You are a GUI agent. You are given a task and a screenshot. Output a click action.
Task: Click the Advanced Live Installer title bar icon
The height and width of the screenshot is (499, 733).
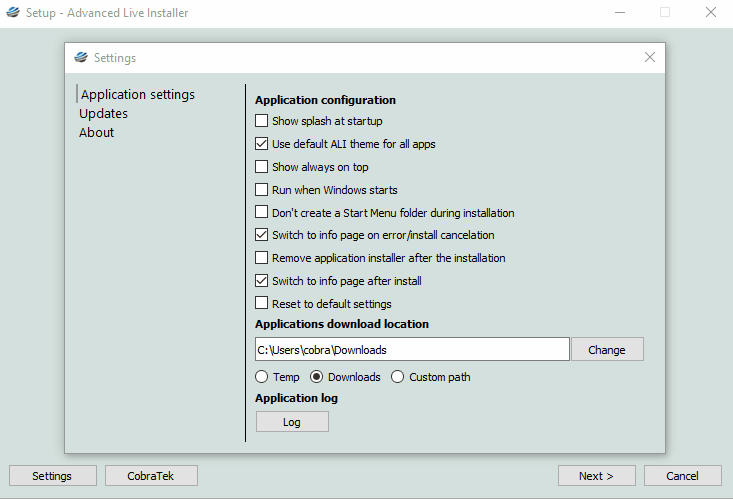tap(13, 12)
